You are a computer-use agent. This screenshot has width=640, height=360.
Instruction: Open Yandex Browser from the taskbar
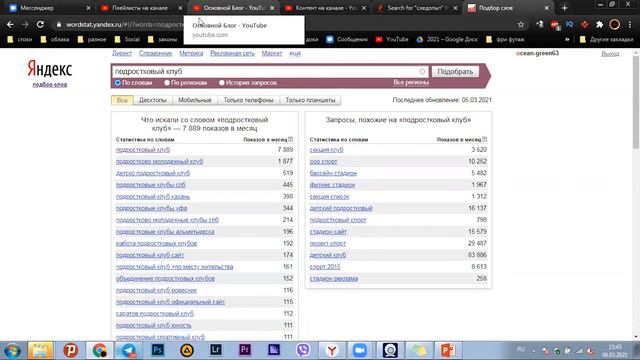(x=332, y=350)
